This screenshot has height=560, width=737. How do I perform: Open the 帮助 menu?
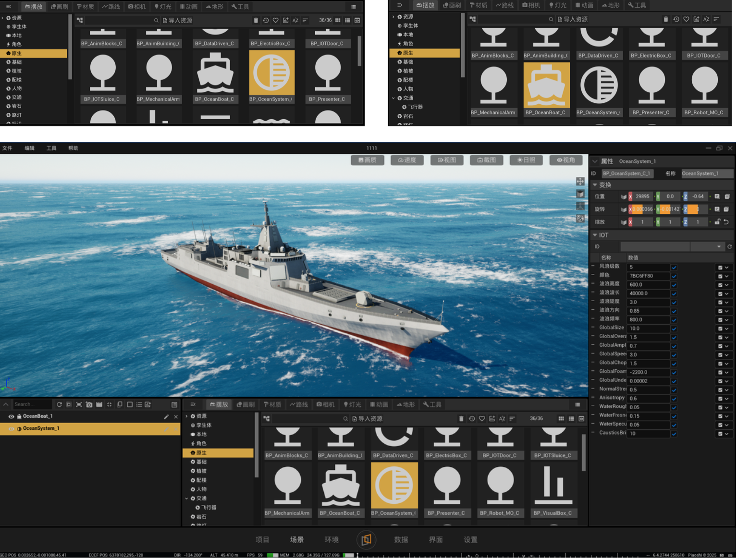74,148
